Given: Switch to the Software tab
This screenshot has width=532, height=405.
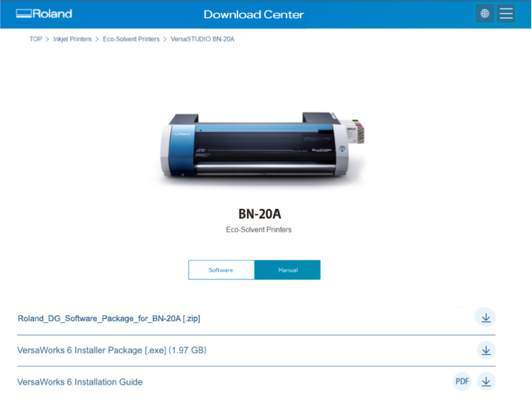Looking at the screenshot, I should (x=221, y=270).
